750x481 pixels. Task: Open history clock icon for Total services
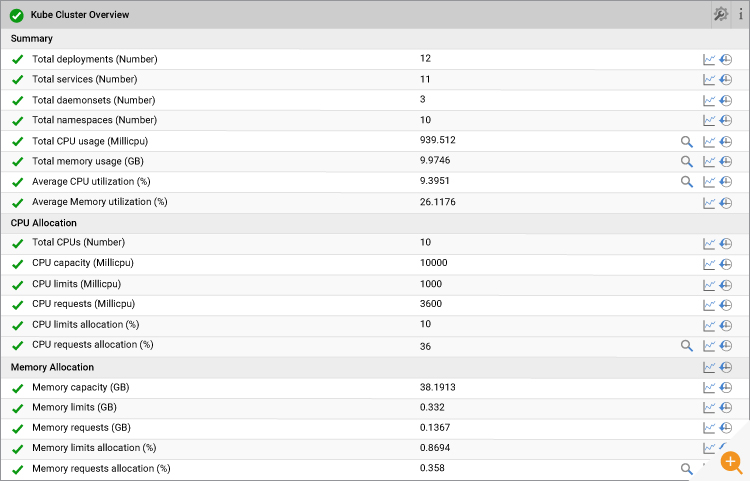click(x=726, y=79)
